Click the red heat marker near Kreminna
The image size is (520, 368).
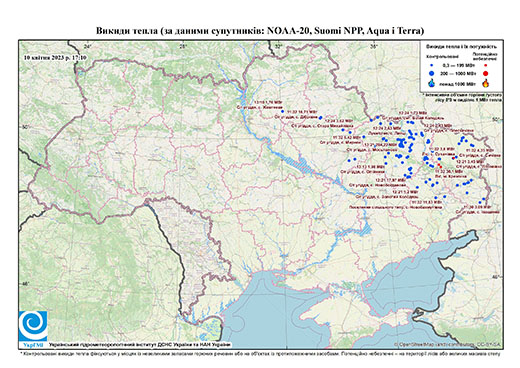click(x=440, y=166)
